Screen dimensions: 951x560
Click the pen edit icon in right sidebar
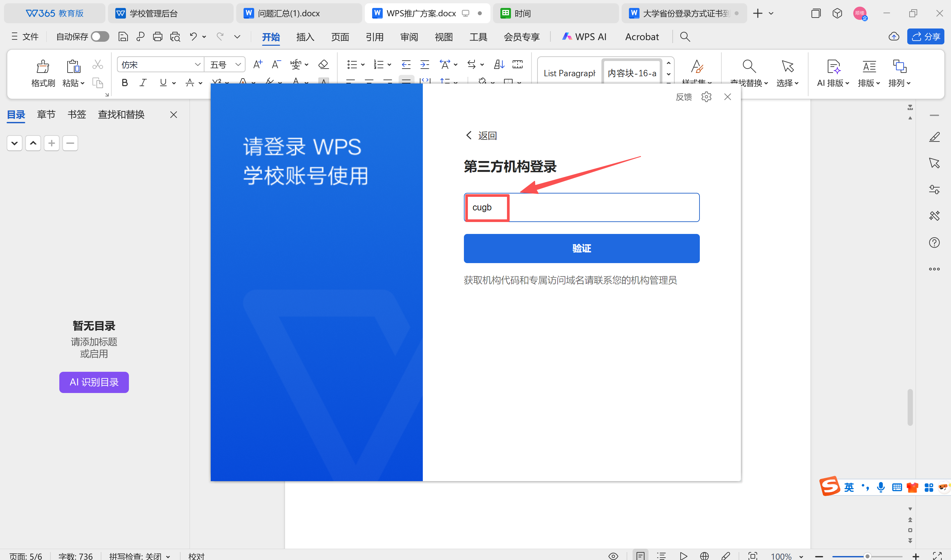[x=934, y=137]
